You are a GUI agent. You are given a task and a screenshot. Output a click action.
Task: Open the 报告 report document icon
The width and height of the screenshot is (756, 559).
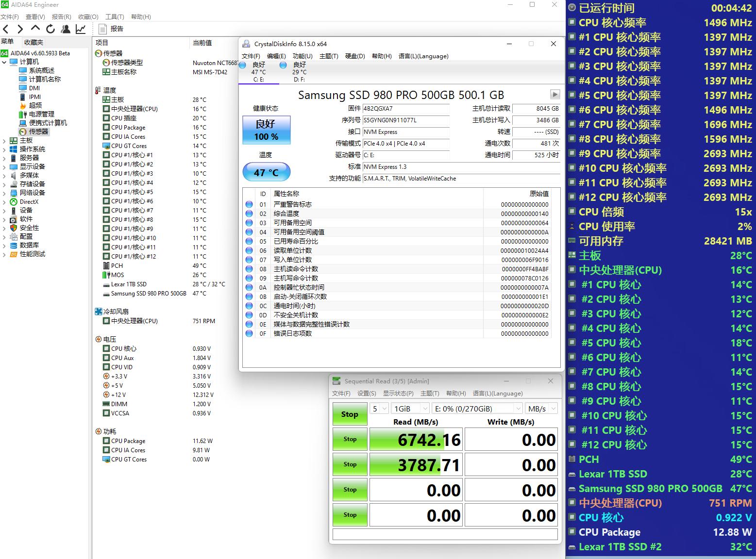point(103,28)
